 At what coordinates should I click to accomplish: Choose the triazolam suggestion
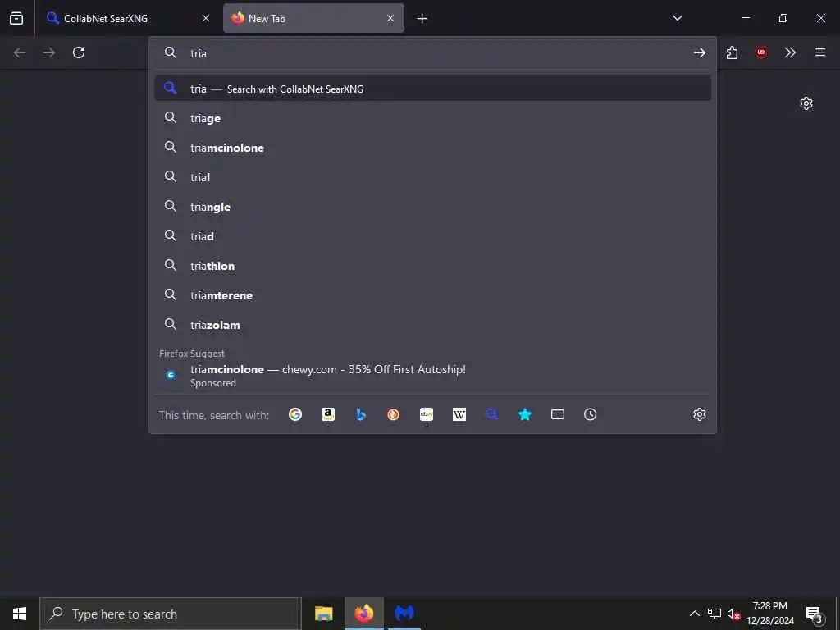click(x=433, y=325)
